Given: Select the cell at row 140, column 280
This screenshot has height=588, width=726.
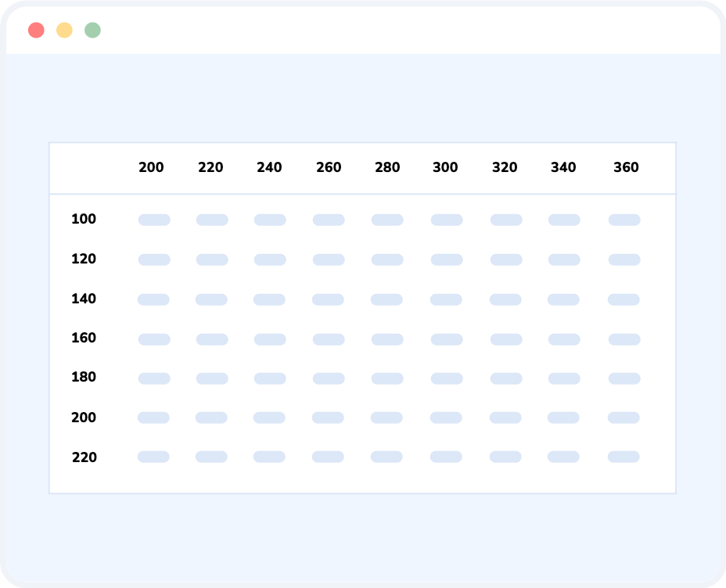Looking at the screenshot, I should (x=386, y=299).
